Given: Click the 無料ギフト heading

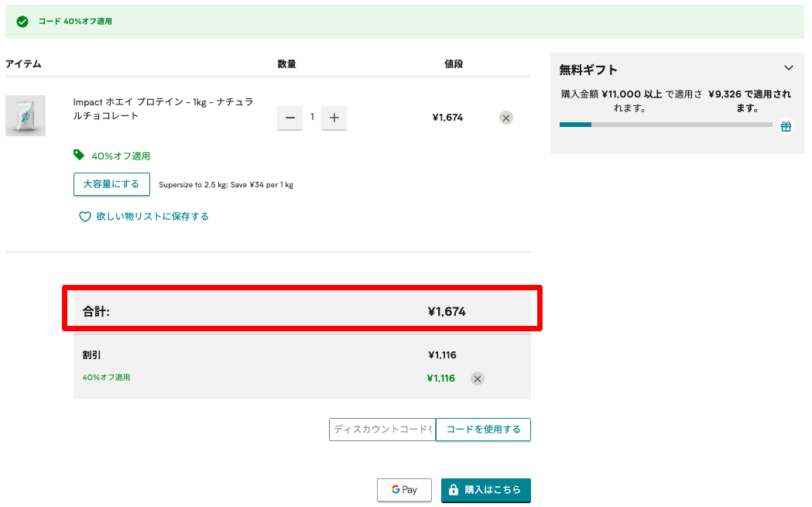Looking at the screenshot, I should [x=588, y=70].
